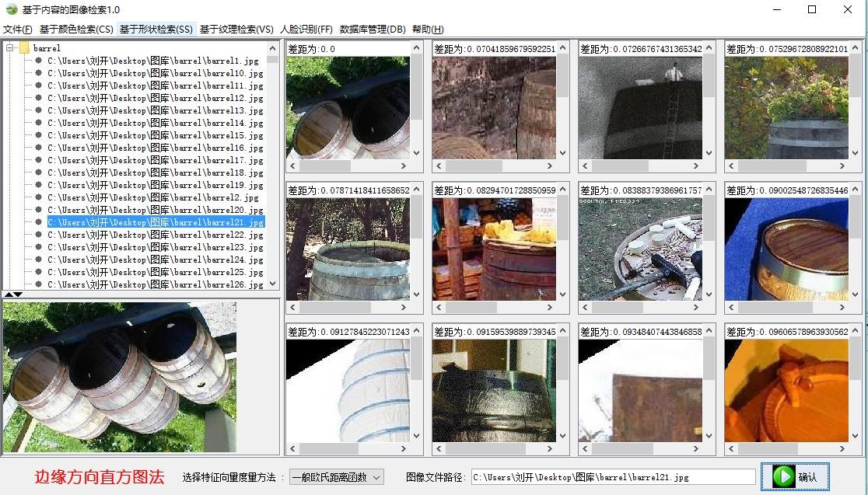The height and width of the screenshot is (495, 868).
Task: Click down arrow in 差距为:0.0960657 result scrollbar
Action: tap(855, 437)
